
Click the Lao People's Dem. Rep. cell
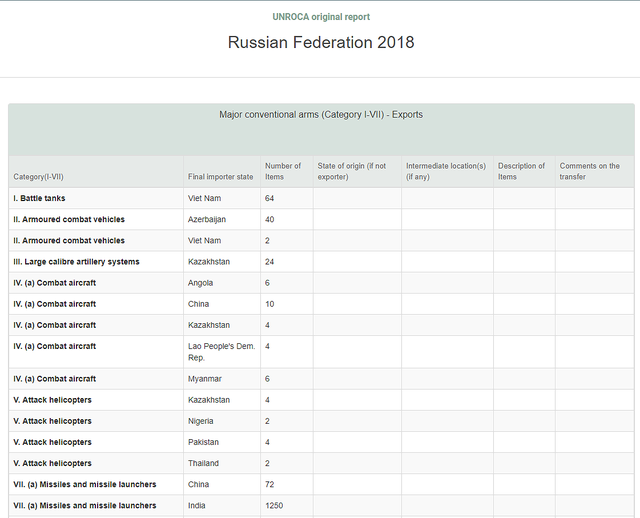[x=222, y=352]
